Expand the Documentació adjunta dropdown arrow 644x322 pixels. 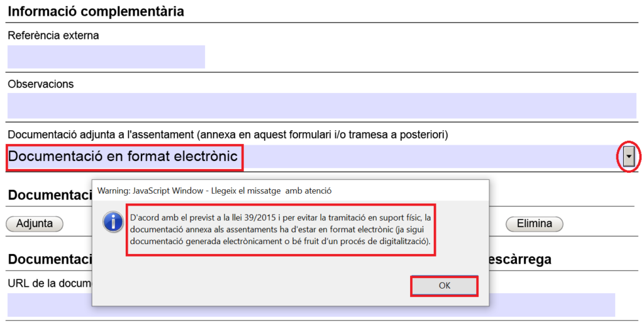(x=628, y=157)
